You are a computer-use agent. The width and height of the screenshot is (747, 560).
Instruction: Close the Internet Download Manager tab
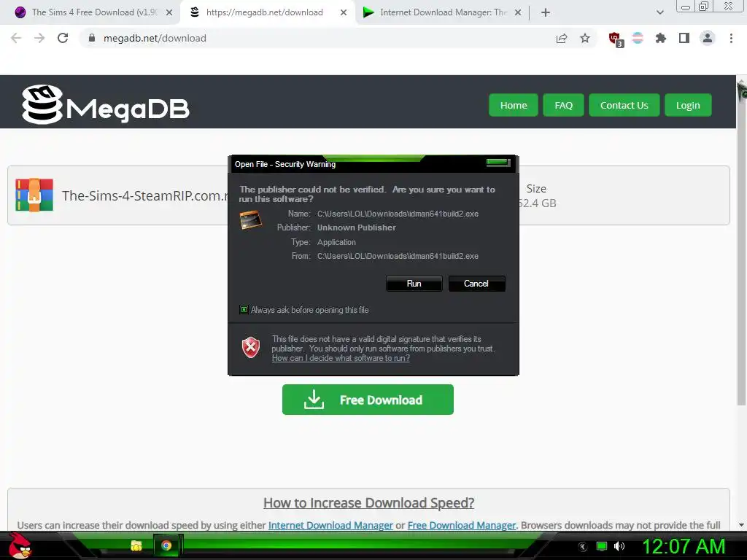[518, 12]
